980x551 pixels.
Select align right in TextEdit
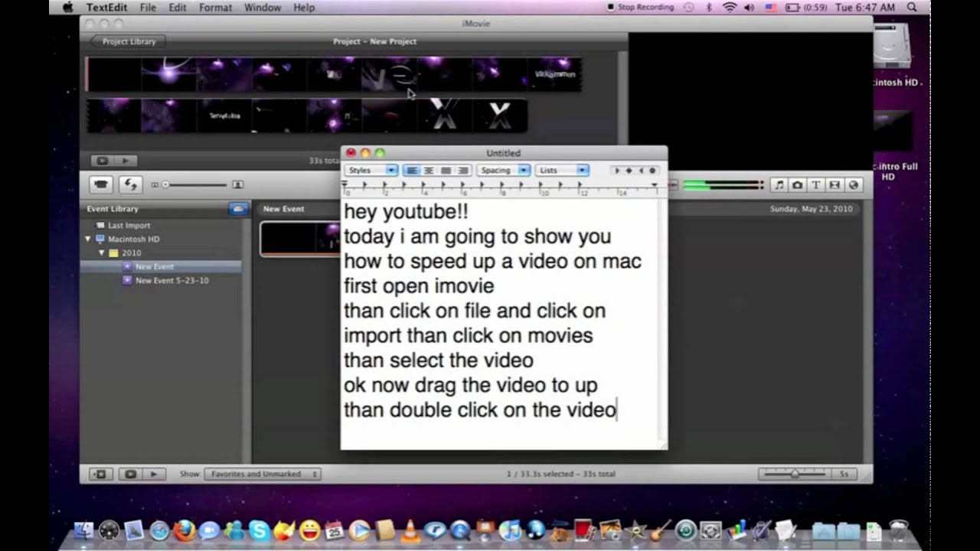(462, 171)
